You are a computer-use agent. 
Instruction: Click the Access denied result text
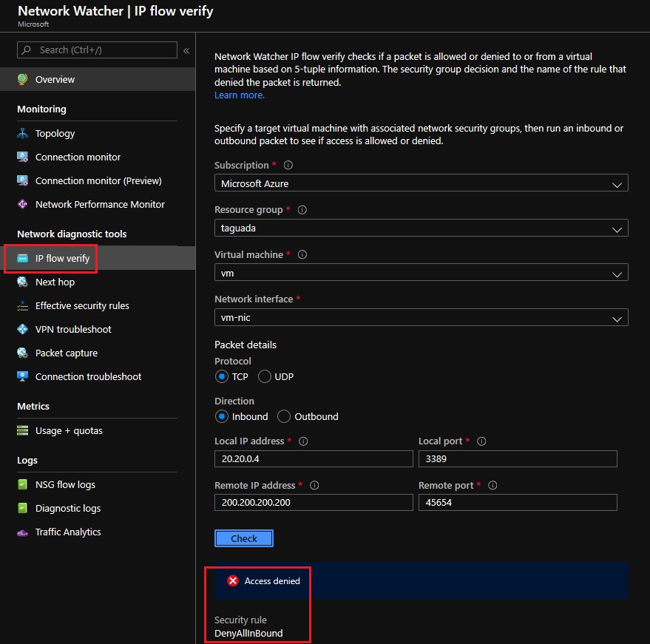pos(272,581)
